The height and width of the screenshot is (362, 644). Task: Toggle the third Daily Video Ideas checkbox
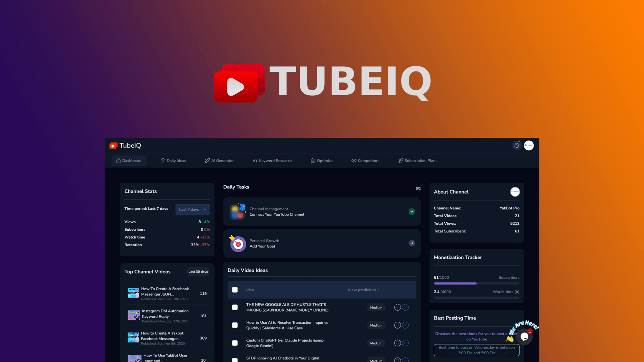click(x=235, y=343)
